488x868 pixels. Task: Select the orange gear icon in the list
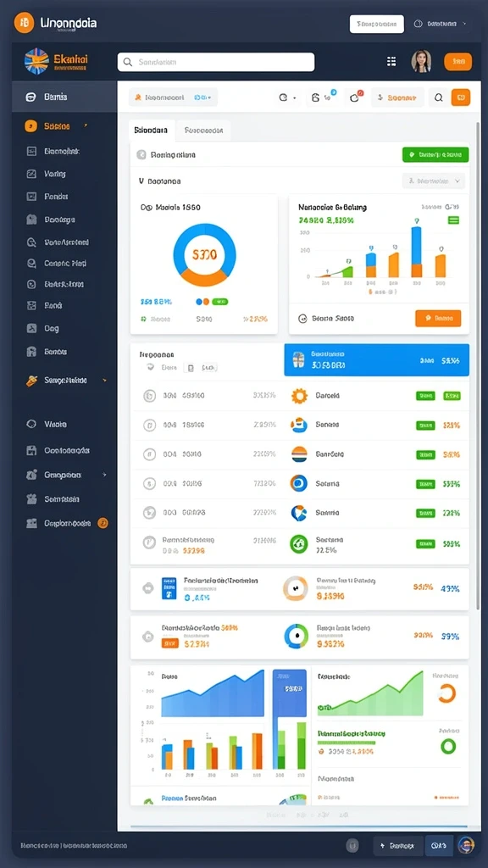299,396
